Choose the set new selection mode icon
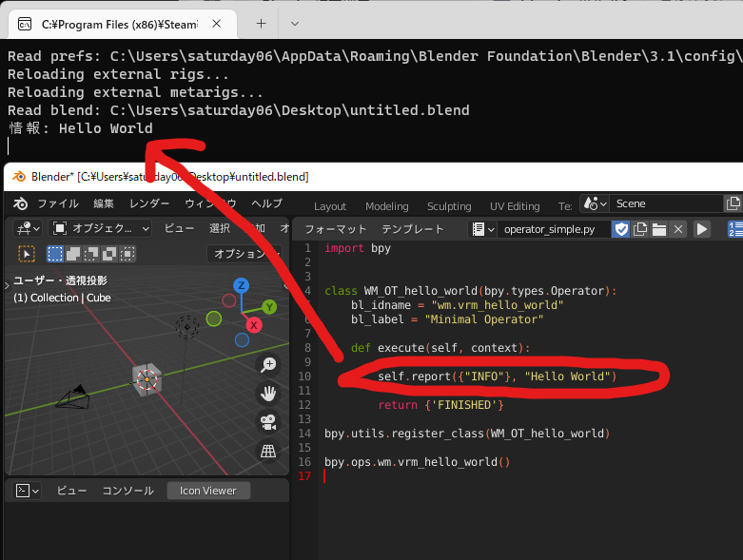 (55, 254)
